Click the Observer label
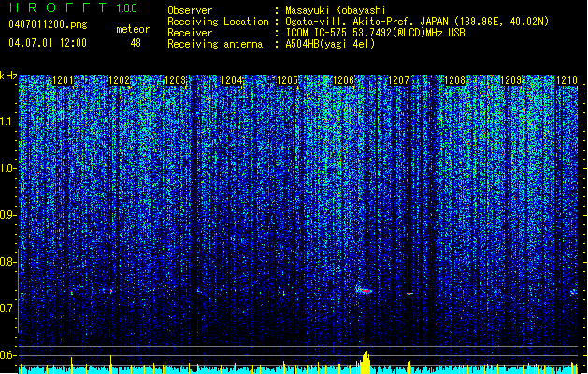 point(190,10)
